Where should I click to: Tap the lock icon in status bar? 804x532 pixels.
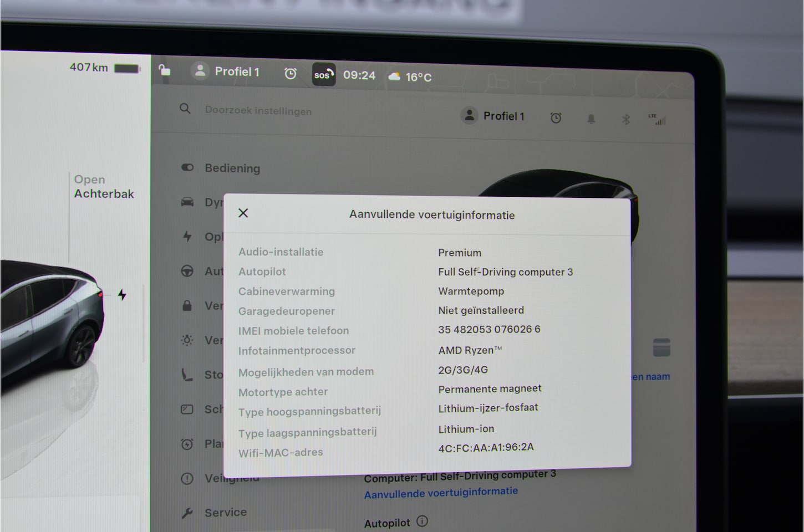click(164, 70)
